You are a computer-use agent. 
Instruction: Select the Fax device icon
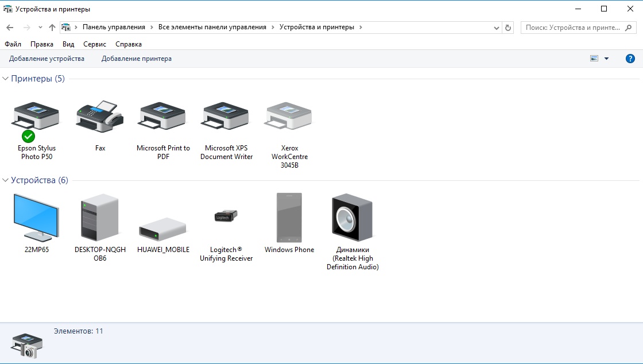click(x=100, y=117)
